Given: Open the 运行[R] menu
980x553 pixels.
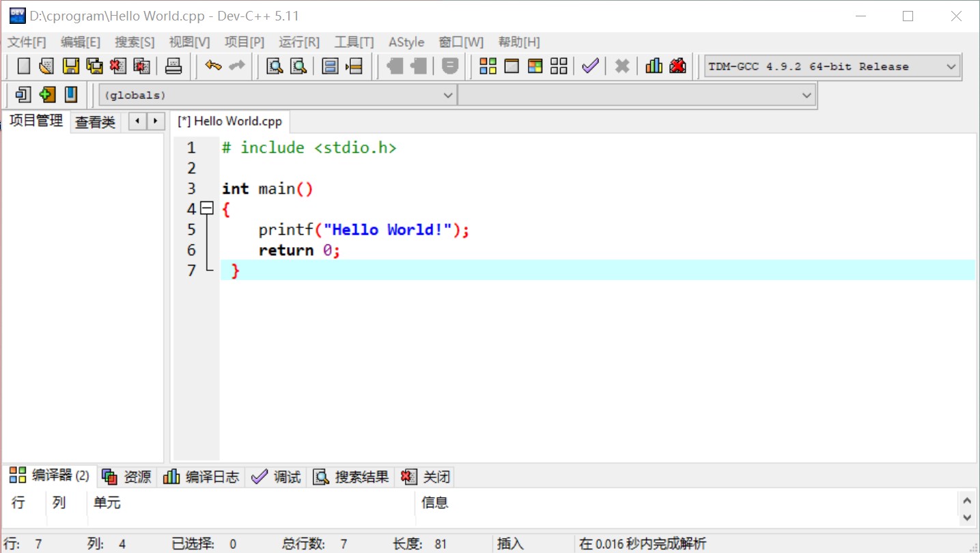Looking at the screenshot, I should 298,42.
